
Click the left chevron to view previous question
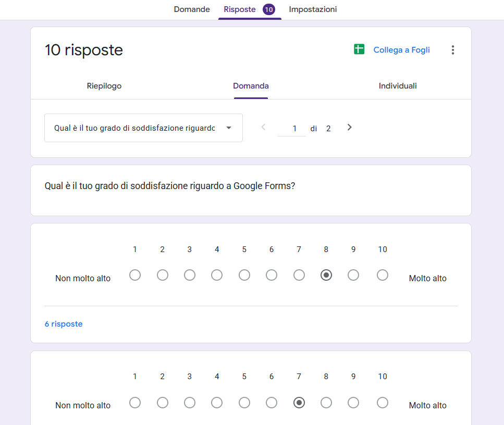[263, 127]
